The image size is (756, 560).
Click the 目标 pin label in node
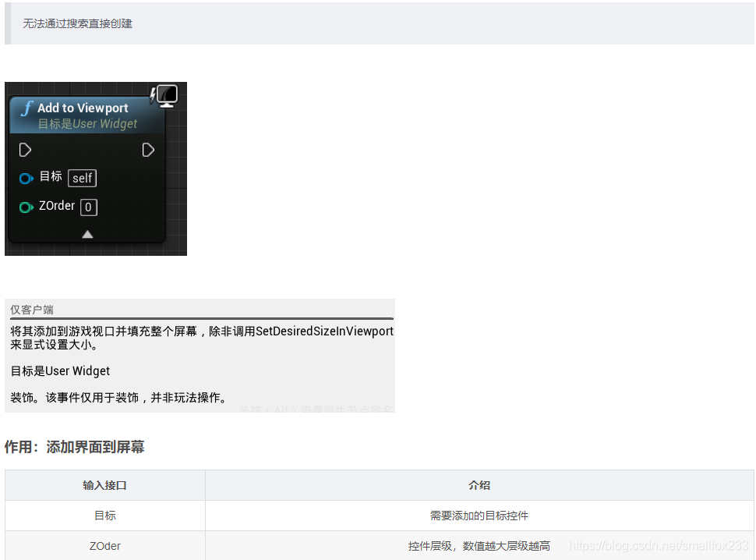51,176
